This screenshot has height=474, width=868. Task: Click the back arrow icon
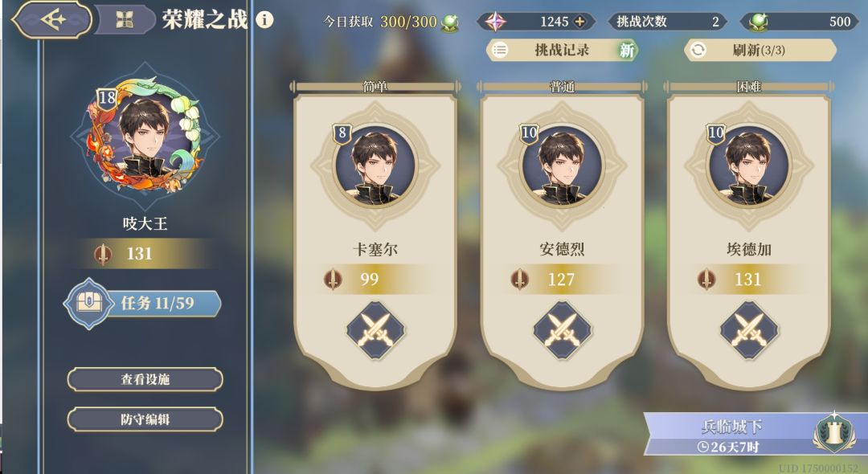(x=52, y=20)
